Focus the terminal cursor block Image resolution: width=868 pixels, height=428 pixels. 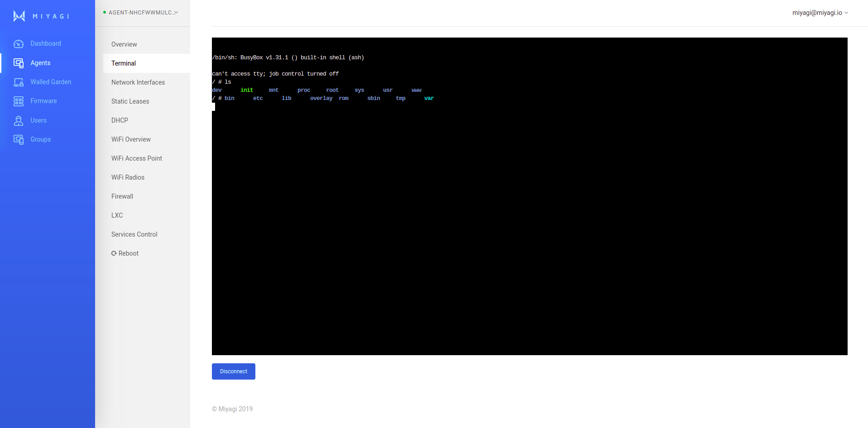(x=213, y=106)
